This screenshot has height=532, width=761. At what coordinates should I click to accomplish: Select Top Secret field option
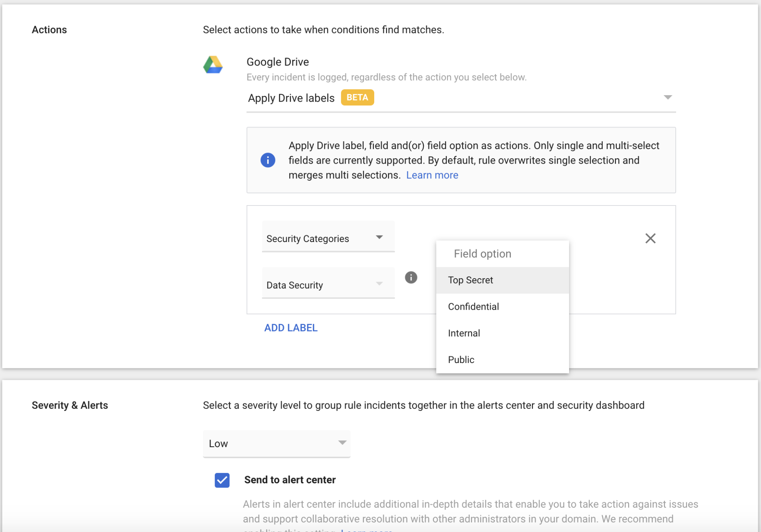coord(502,280)
